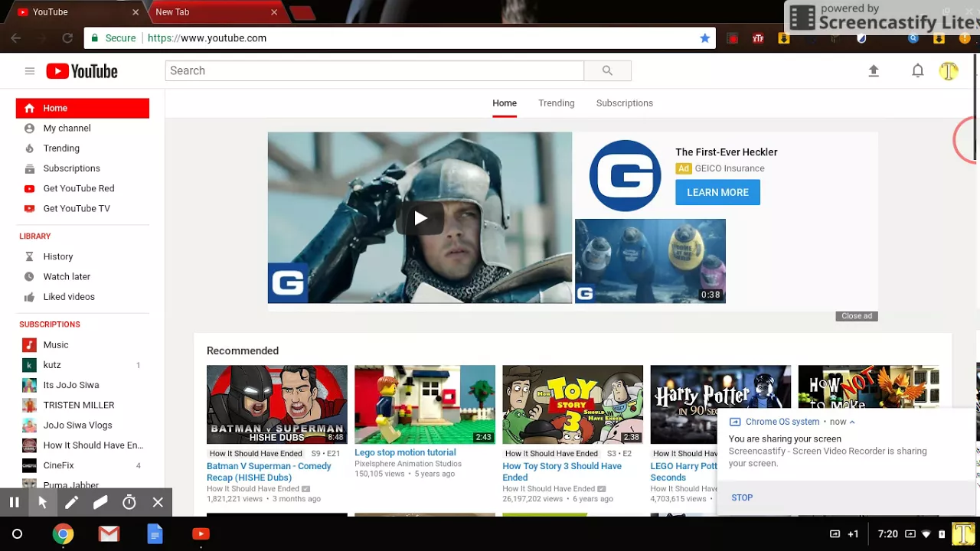This screenshot has width=980, height=551.
Task: Click Lego stop motion tutorial title
Action: (405, 452)
